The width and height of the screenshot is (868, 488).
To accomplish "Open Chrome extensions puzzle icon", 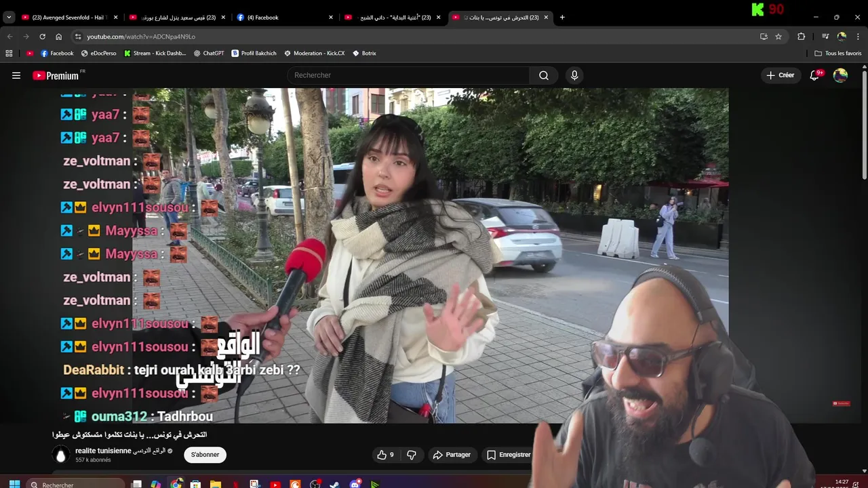I will click(x=802, y=37).
